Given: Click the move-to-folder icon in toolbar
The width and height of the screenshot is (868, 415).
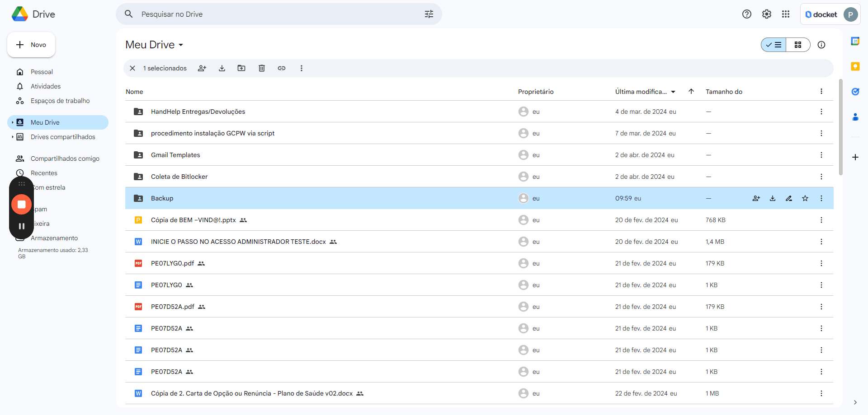Looking at the screenshot, I should coord(241,68).
